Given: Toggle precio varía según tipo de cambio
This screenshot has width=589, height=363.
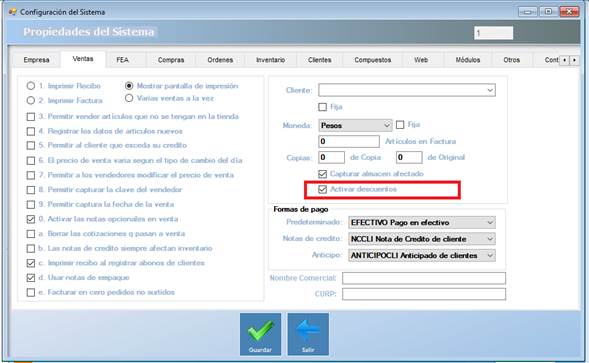Looking at the screenshot, I should (31, 161).
